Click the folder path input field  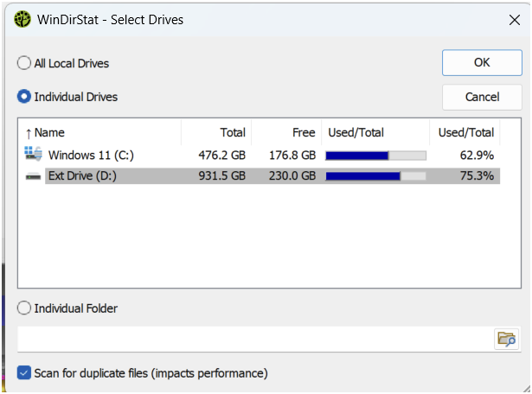pyautogui.click(x=256, y=339)
